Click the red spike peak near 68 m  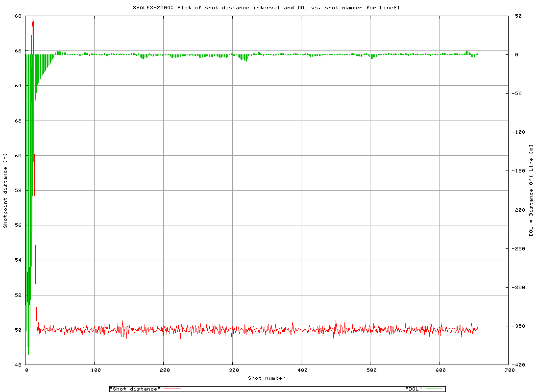tap(32, 20)
